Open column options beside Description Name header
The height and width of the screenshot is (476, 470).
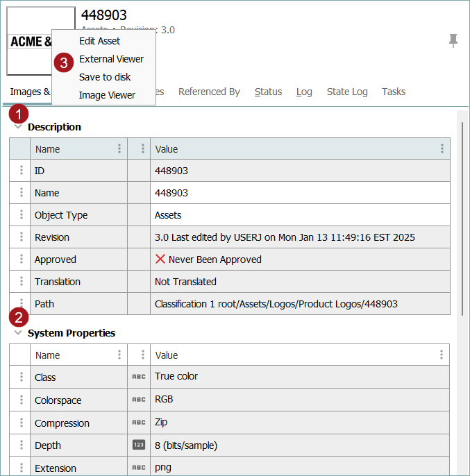[x=119, y=149]
